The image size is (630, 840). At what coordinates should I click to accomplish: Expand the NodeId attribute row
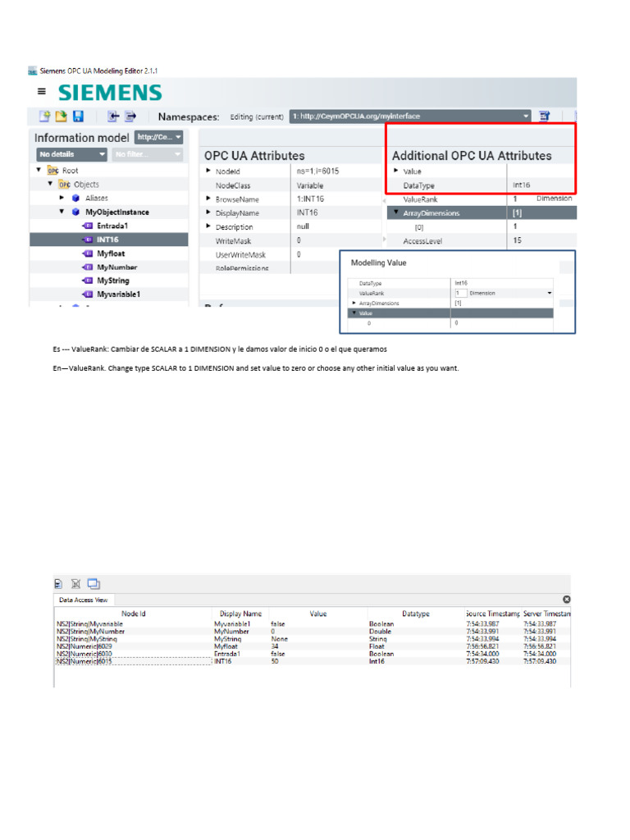(208, 171)
